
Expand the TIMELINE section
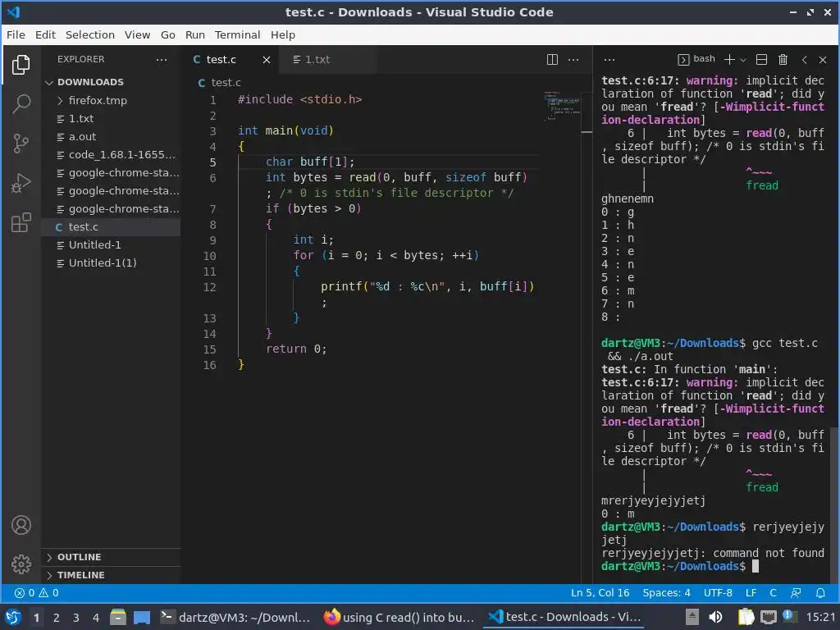[111, 575]
